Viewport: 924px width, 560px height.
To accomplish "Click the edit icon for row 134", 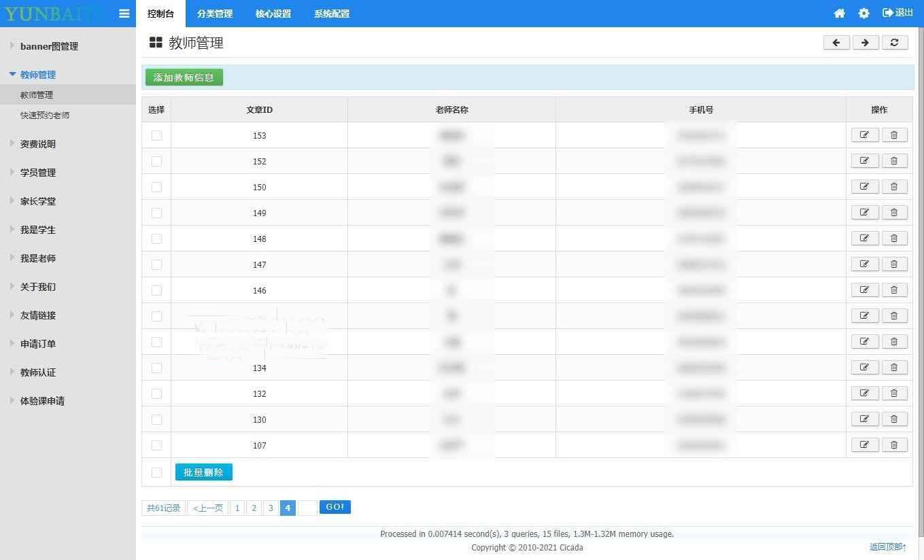I will click(x=864, y=368).
